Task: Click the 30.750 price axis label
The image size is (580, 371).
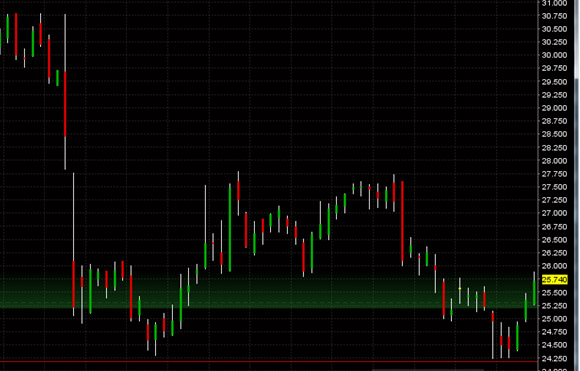Action: pyautogui.click(x=554, y=16)
